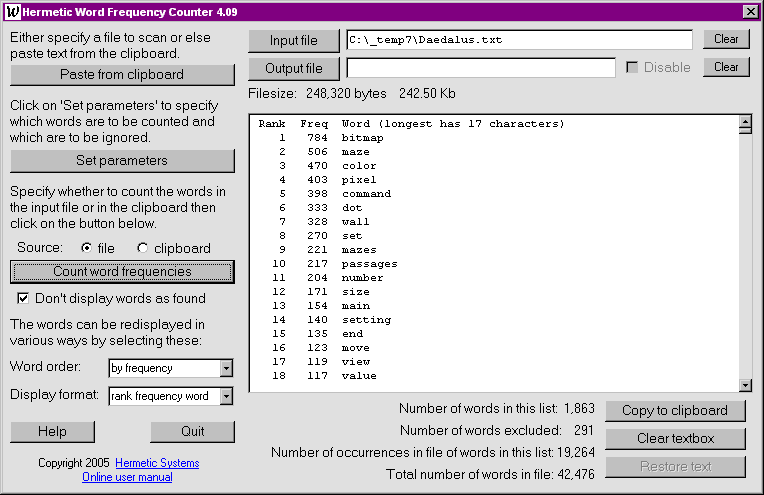This screenshot has width=764, height=495.
Task: Click the 'Filesize: 248,320 bytes' text
Action: pyautogui.click(x=317, y=94)
